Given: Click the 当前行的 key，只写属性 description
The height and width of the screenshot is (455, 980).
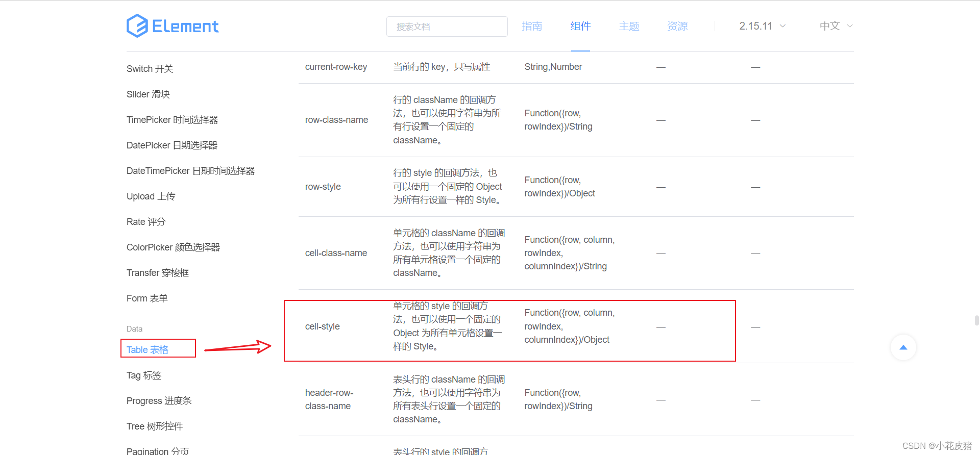Looking at the screenshot, I should coord(442,67).
